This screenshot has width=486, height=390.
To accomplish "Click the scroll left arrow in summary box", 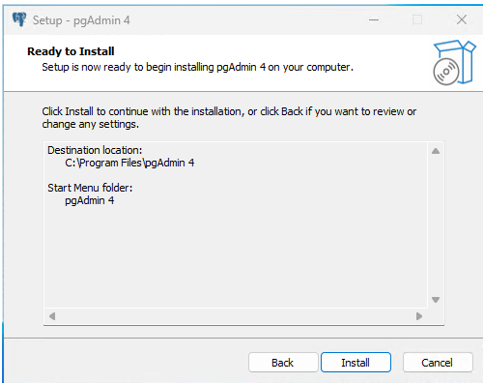I will pyautogui.click(x=52, y=316).
